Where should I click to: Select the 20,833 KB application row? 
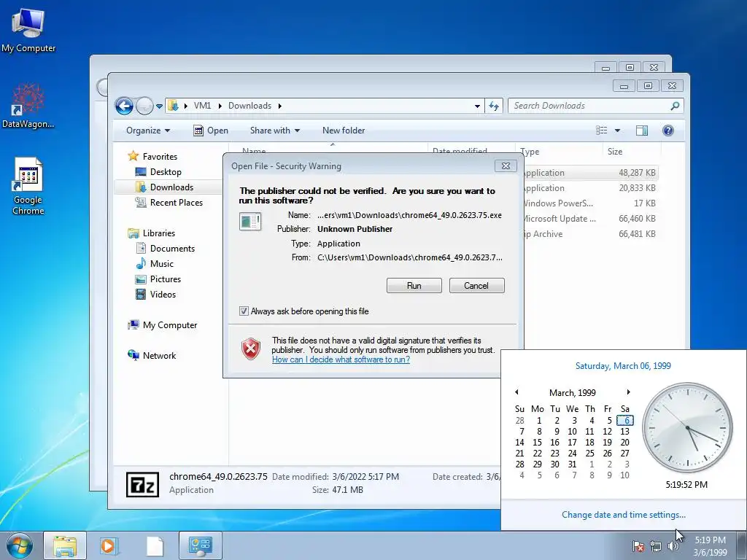pos(589,188)
